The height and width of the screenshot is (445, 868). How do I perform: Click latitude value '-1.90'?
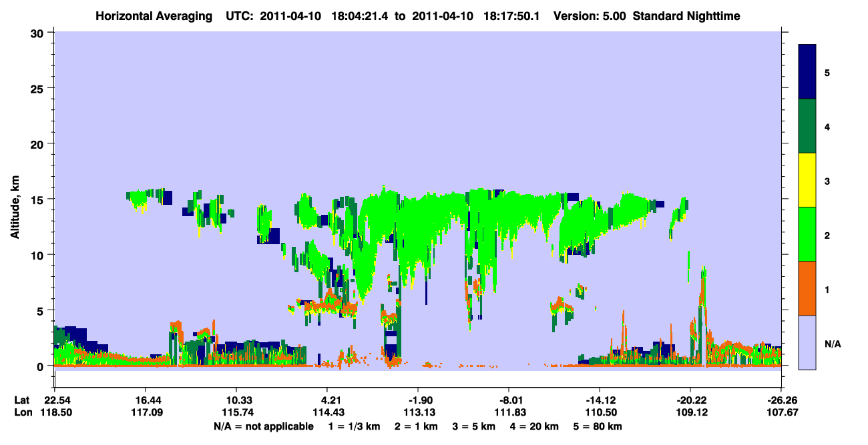click(x=418, y=400)
